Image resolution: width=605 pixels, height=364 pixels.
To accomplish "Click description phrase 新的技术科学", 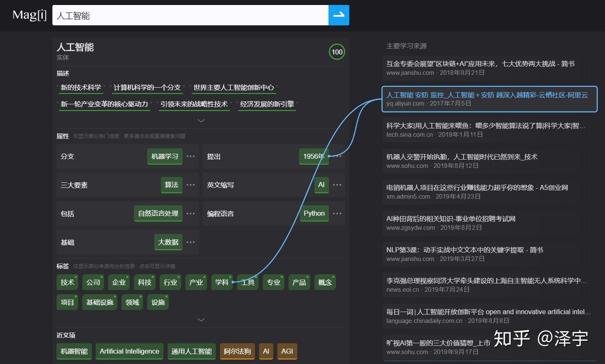I will 81,88.
